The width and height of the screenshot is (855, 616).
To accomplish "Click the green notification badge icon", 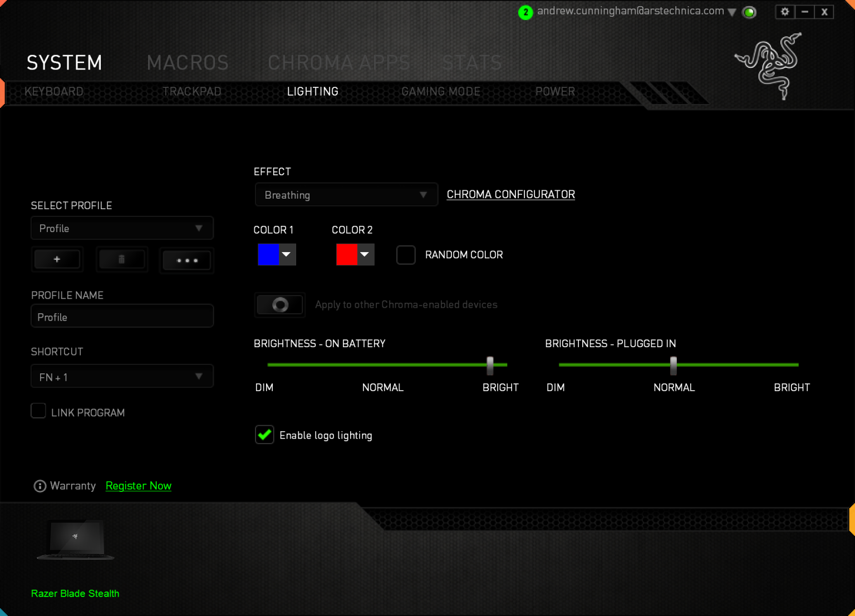I will (x=525, y=12).
